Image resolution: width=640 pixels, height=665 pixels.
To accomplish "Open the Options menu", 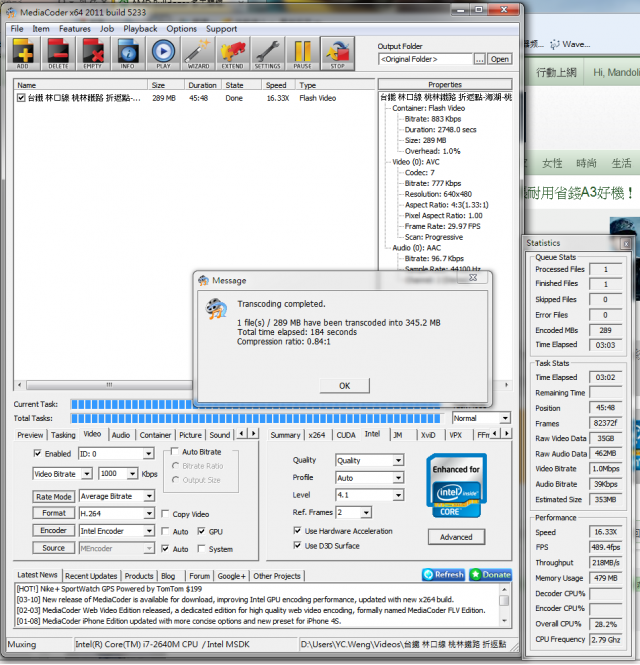I will (x=182, y=29).
